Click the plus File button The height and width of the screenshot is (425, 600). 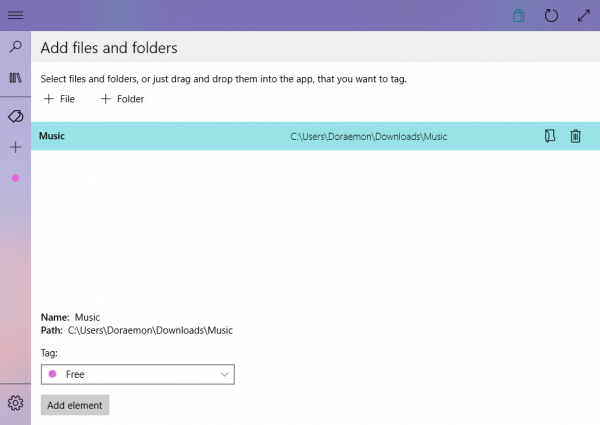point(59,99)
